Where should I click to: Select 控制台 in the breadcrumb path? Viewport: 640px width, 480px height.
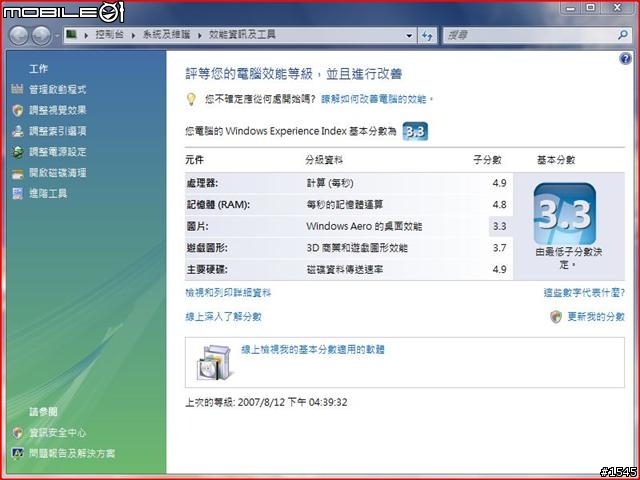[x=109, y=34]
